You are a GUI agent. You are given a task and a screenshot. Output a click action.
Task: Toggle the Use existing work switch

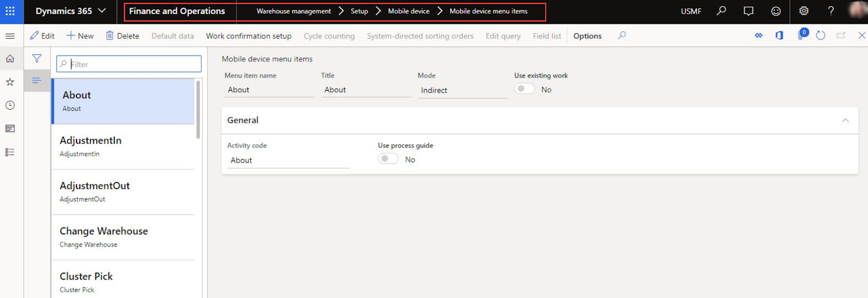coord(525,89)
